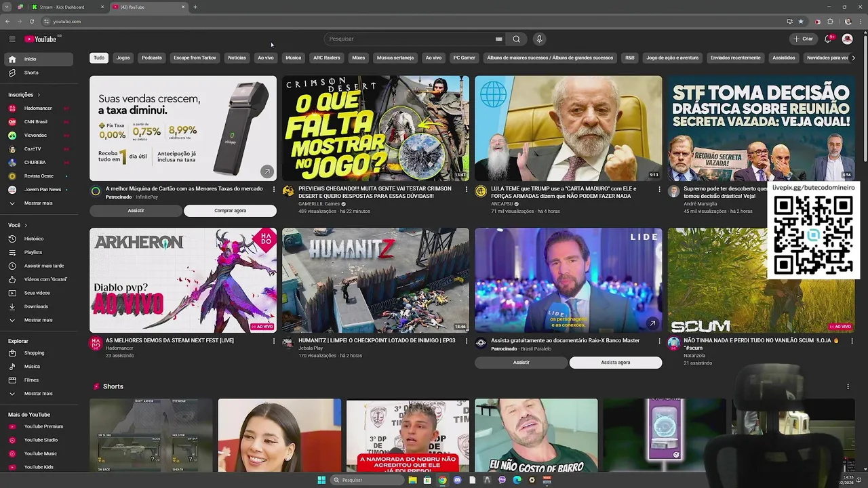Open a new browser tab
Screen dimensions: 868x488
195,7
